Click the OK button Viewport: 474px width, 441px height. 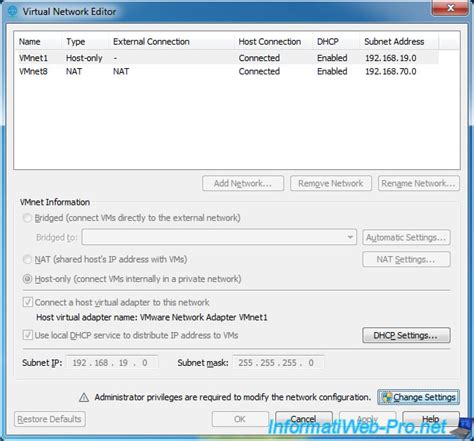coord(240,419)
